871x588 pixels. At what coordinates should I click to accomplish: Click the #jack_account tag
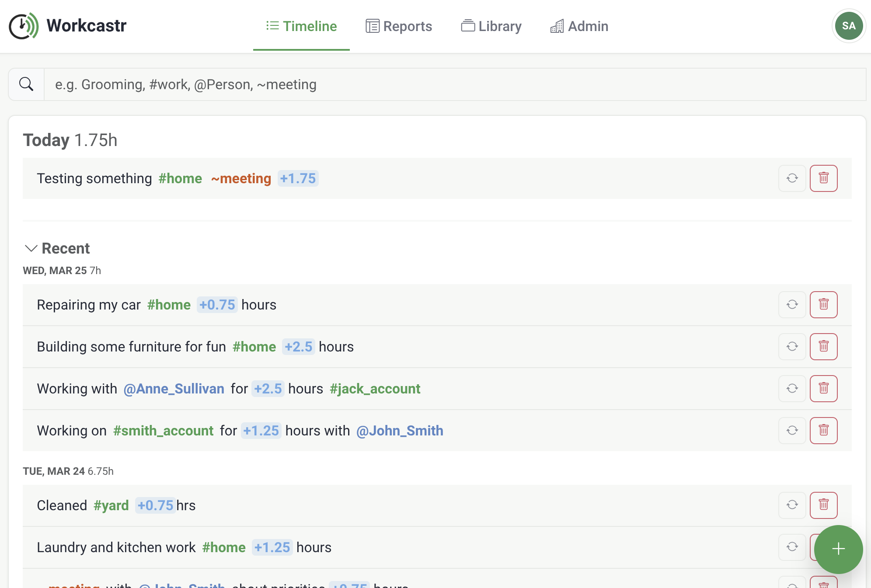[375, 389]
